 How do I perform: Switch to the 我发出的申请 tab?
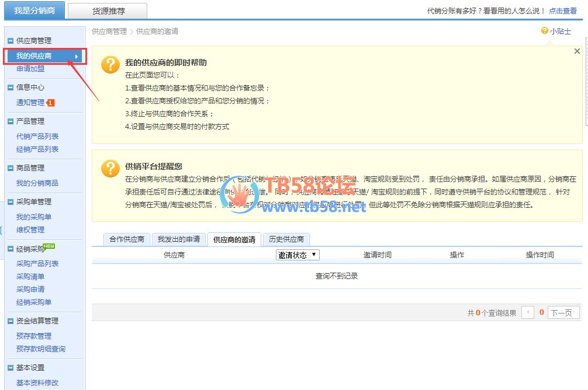click(179, 239)
